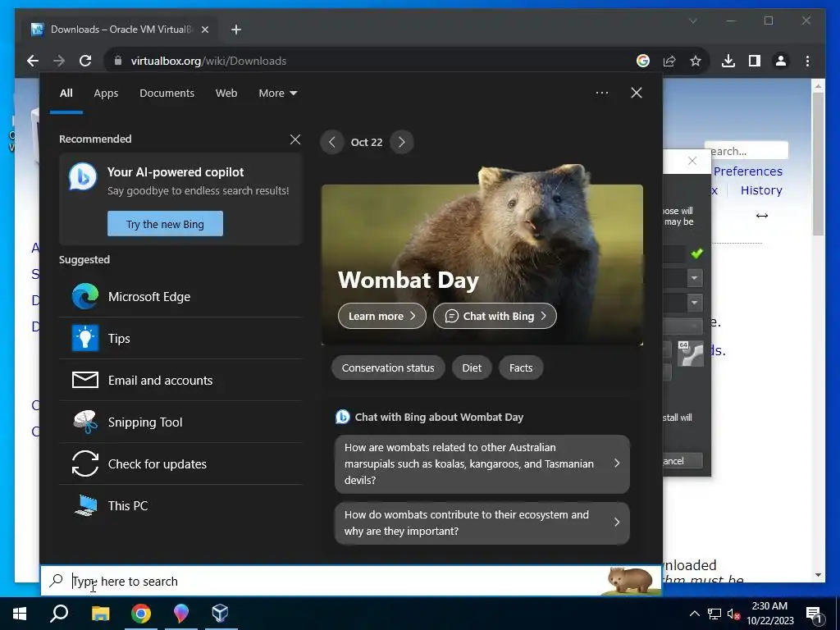Click the taskbar search magnifier icon

pyautogui.click(x=59, y=614)
